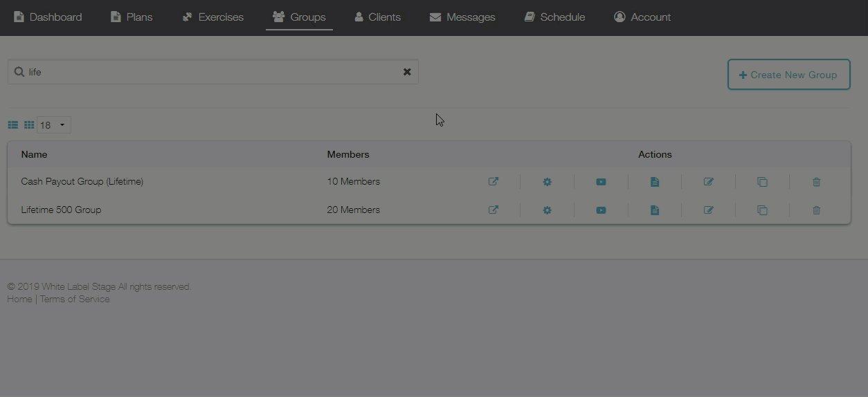The width and height of the screenshot is (868, 397).
Task: Click video icon for Cash Payout Group
Action: point(601,182)
